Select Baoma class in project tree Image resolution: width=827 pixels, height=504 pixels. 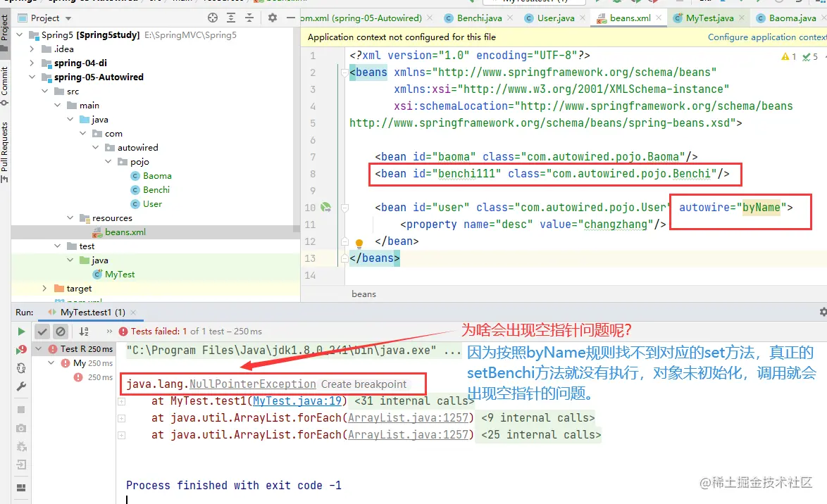click(x=157, y=175)
